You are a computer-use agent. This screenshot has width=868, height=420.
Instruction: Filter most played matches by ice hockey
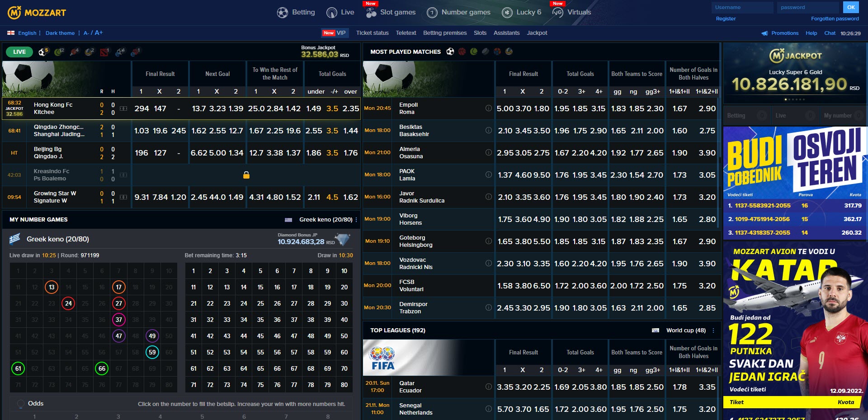click(x=486, y=52)
